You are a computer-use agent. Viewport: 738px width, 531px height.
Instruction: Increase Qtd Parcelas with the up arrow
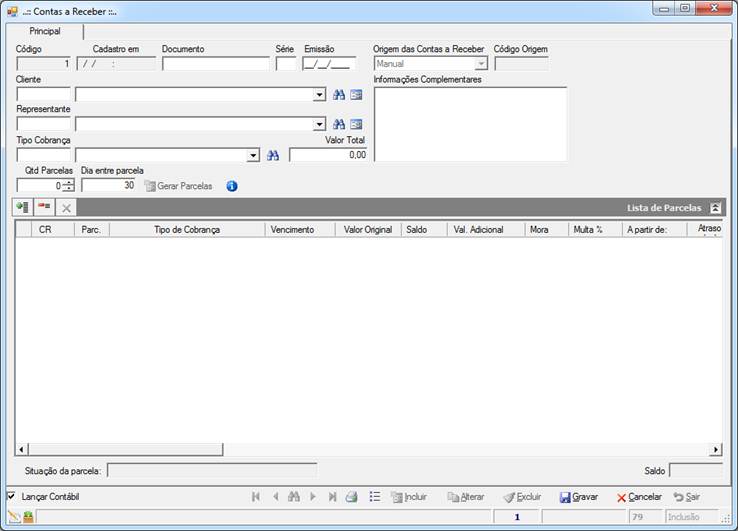(x=69, y=183)
